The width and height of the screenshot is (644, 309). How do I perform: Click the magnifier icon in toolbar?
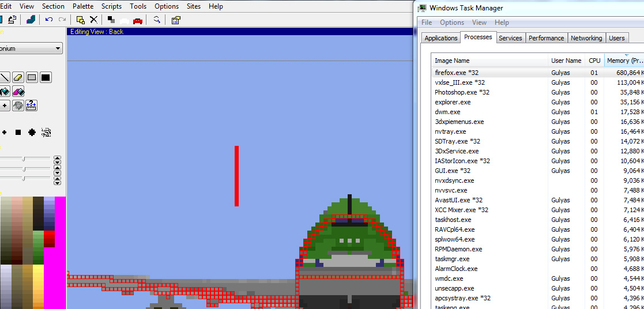pyautogui.click(x=156, y=20)
